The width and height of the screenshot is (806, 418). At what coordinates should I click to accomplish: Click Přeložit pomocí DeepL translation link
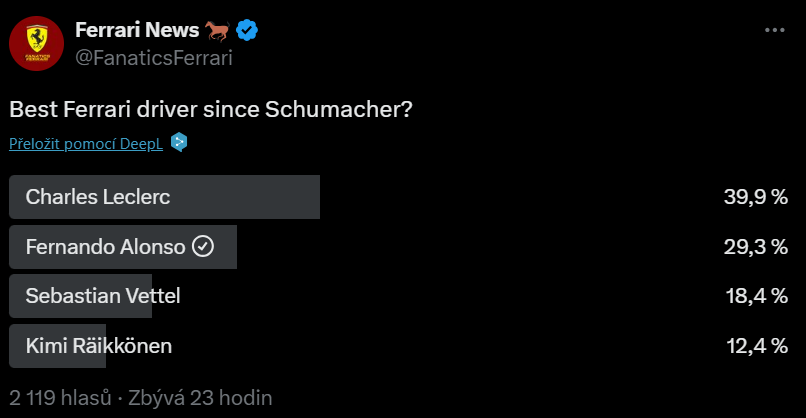point(86,143)
